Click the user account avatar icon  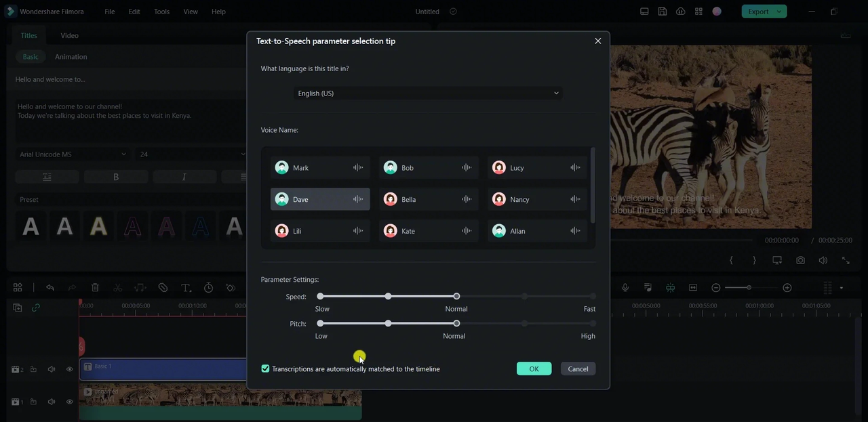717,12
